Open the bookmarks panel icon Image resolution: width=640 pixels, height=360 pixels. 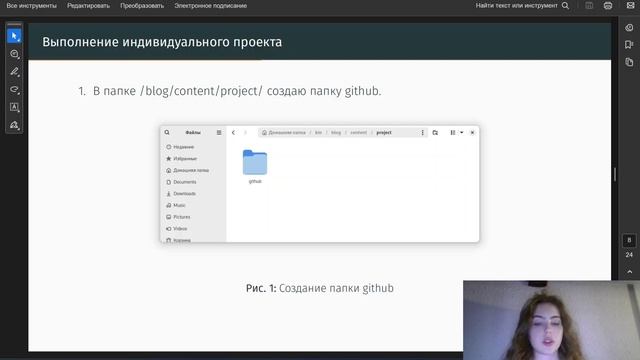pos(629,44)
